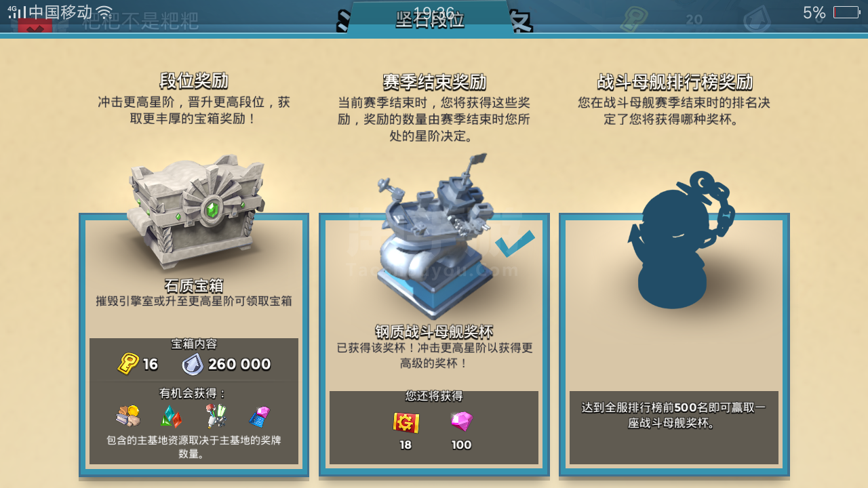Tap the blue checkmark on the trophy
Image resolution: width=868 pixels, height=488 pixels.
click(515, 244)
